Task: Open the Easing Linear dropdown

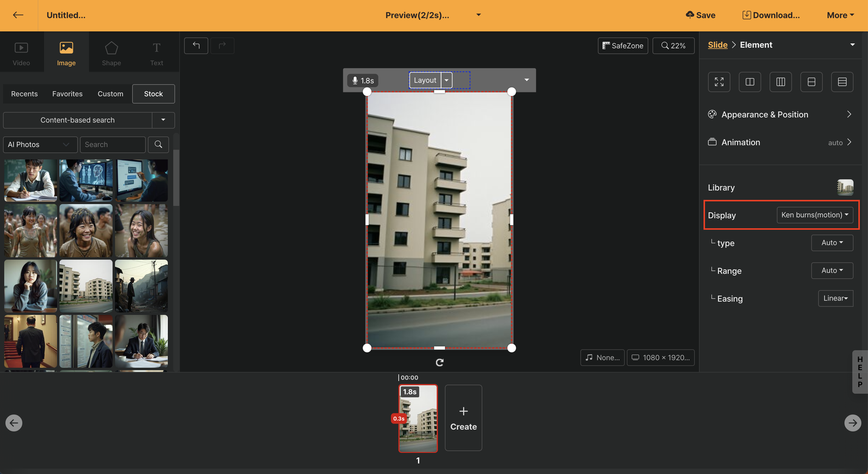Action: [835, 298]
